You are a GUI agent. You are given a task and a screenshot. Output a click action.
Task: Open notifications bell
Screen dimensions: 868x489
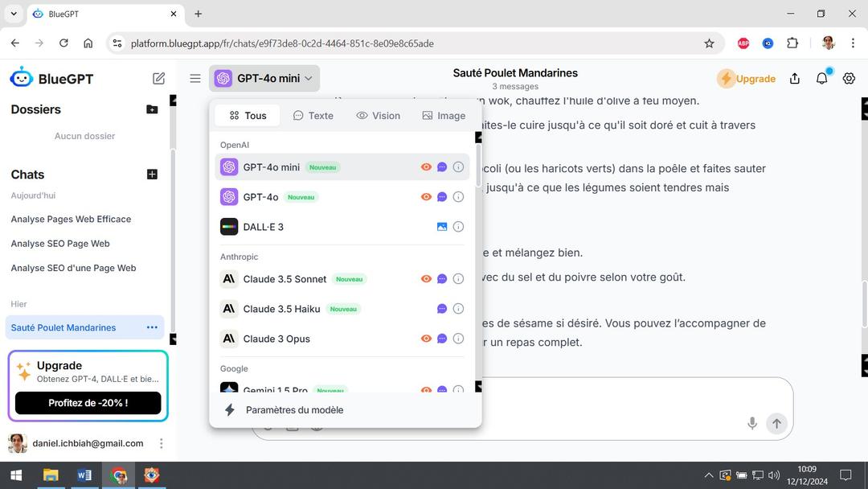(822, 79)
